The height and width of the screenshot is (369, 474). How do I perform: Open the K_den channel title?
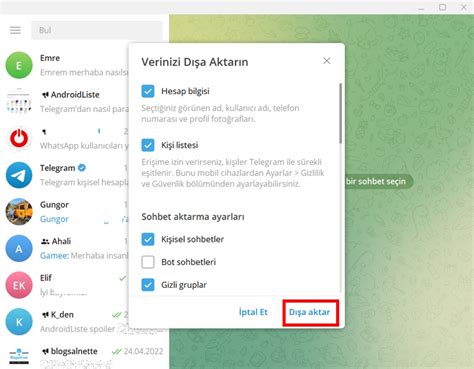(62, 315)
